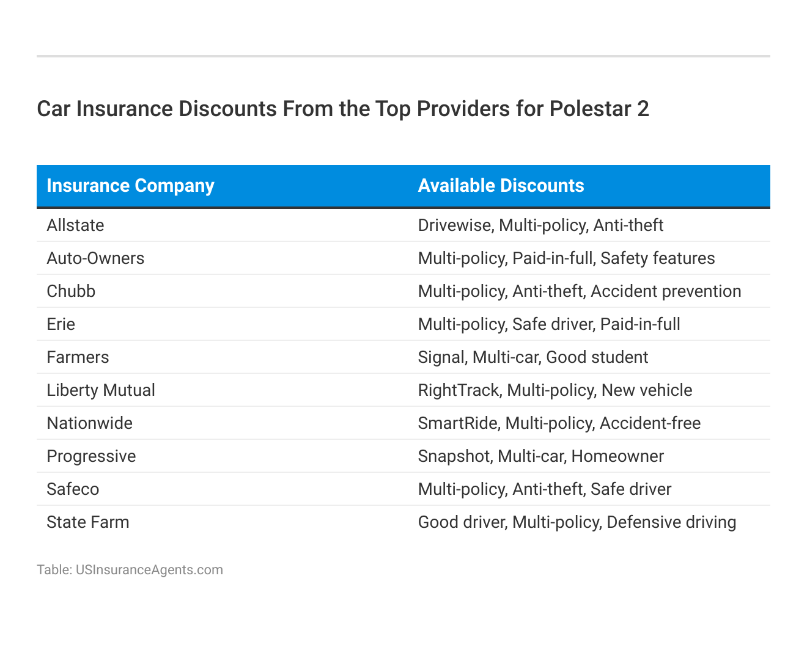This screenshot has width=807, height=672.
Task: Select Farmers in the table
Action: pos(78,357)
